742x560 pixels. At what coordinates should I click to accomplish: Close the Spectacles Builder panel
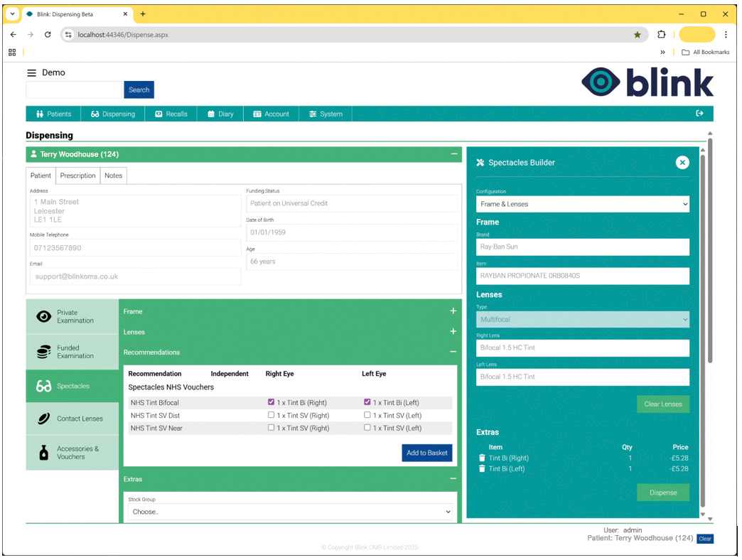click(682, 163)
